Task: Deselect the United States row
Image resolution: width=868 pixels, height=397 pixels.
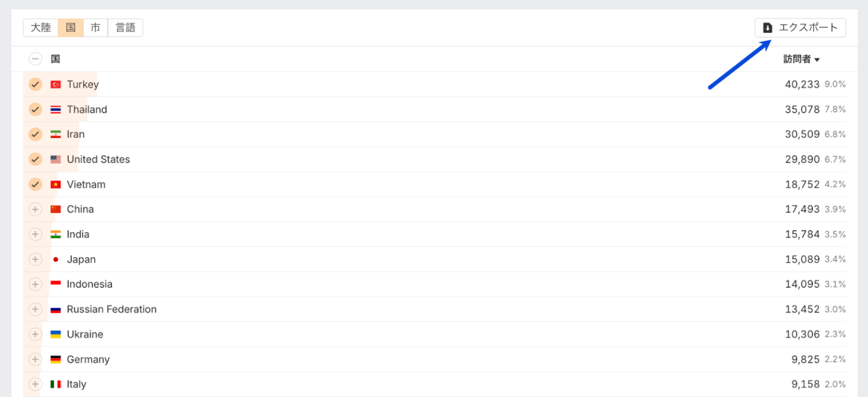Action: [x=36, y=159]
